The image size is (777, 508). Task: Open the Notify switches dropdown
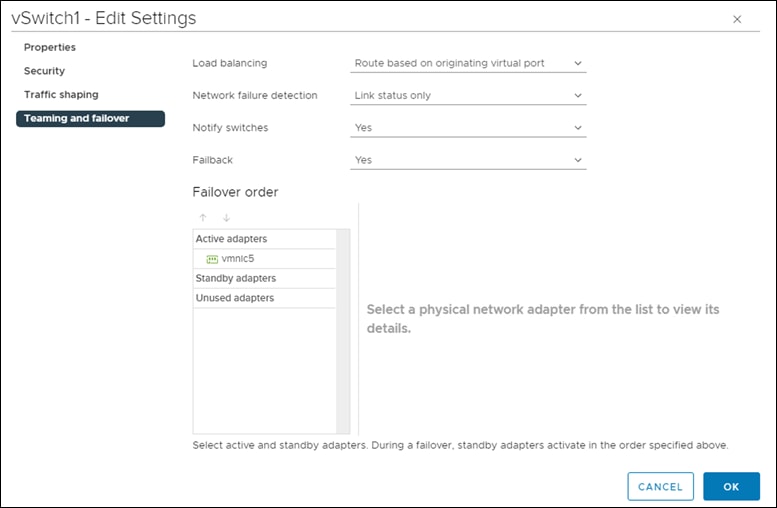468,128
